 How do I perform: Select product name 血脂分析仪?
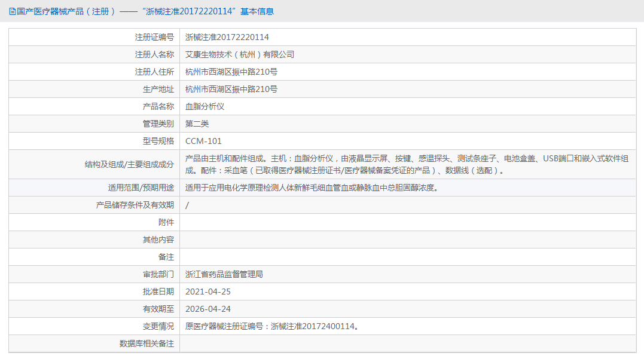[205, 106]
